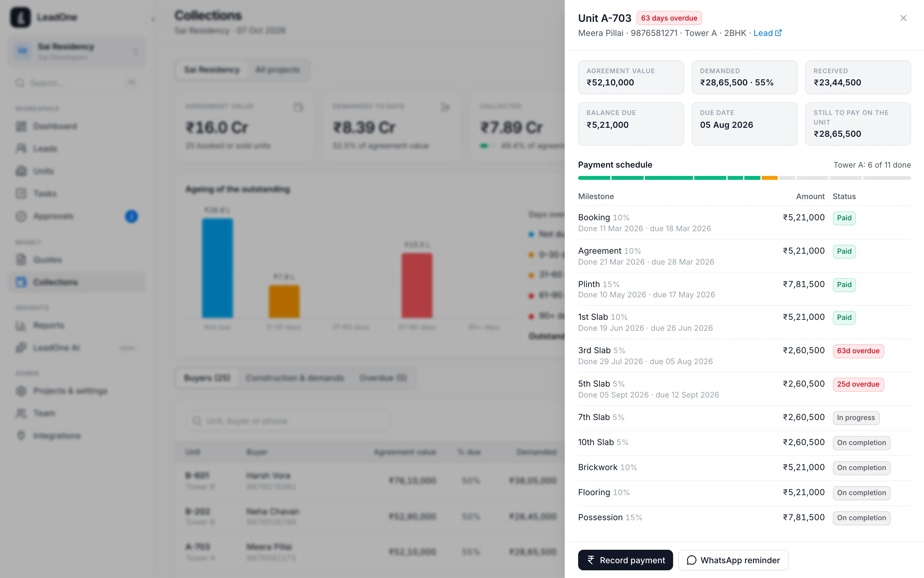Open Tasks in the sidebar
Viewport: 924px width, 578px height.
pos(76,193)
